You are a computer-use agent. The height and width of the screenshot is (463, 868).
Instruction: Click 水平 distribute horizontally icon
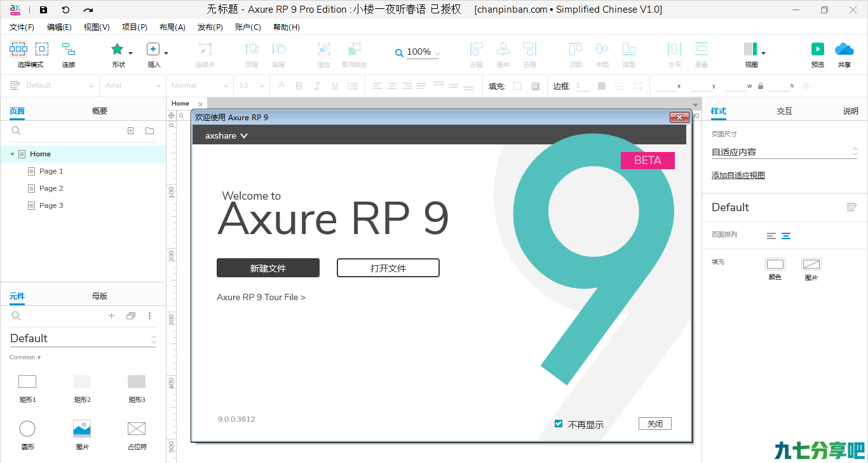pos(675,49)
